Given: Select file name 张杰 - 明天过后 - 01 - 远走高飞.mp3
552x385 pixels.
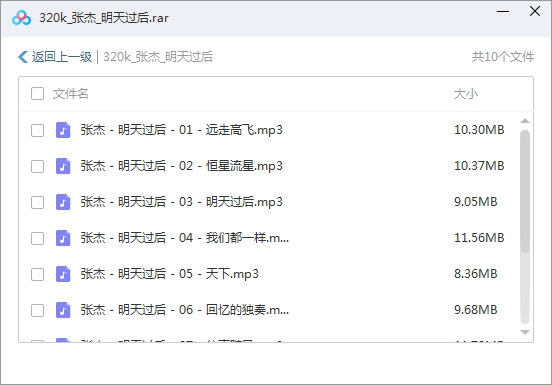Looking at the screenshot, I should pos(181,130).
